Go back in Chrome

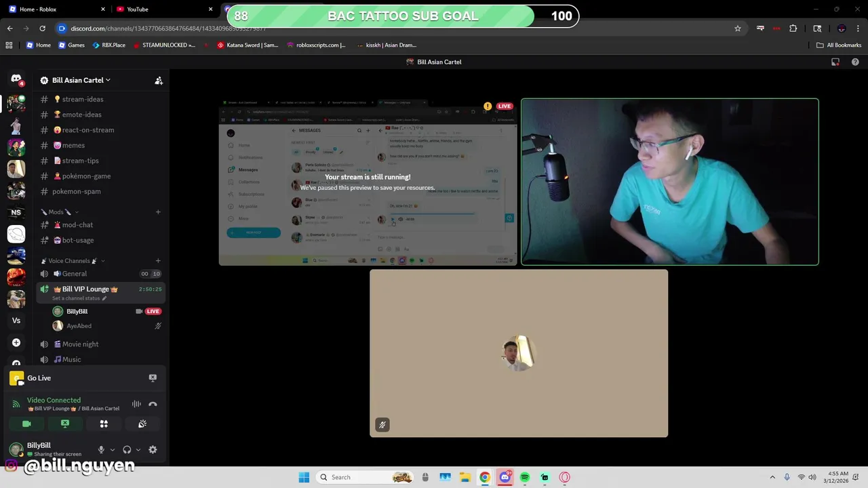point(9,28)
